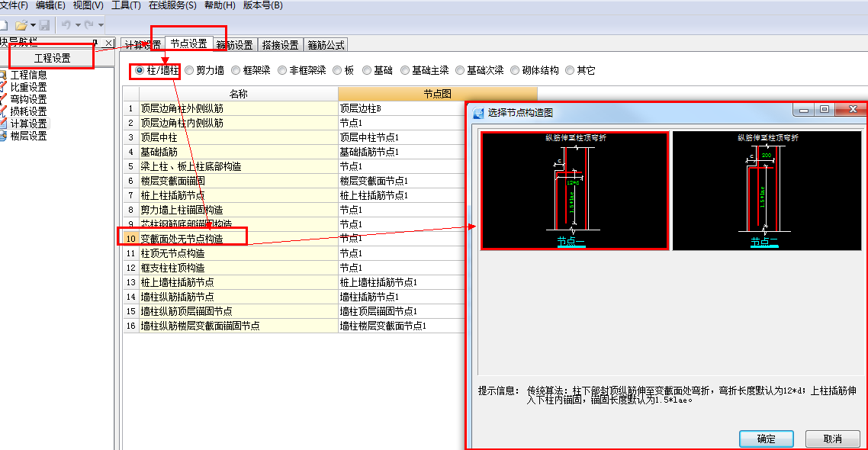
Task: Click the 工程设置 panel button
Action: [52, 58]
